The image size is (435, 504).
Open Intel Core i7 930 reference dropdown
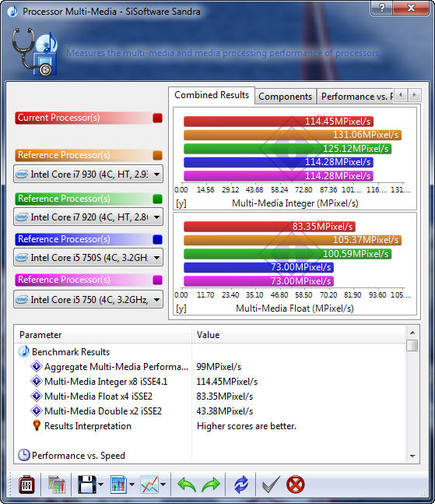[88, 174]
